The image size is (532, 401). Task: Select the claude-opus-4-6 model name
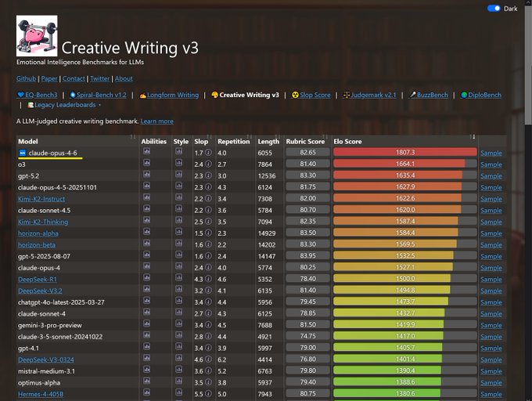click(x=52, y=153)
